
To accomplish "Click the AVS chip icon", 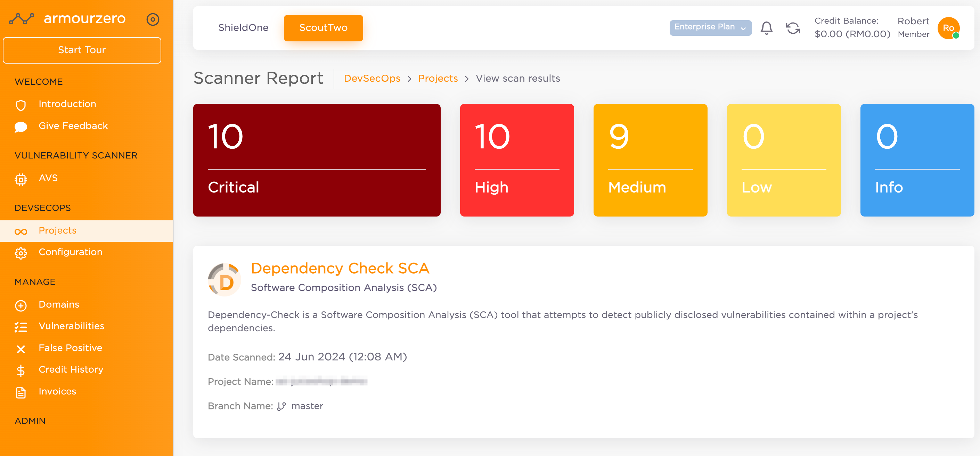I will 21,179.
